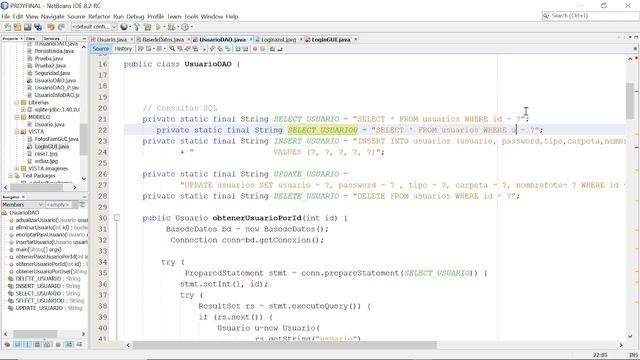The height and width of the screenshot is (360, 640).
Task: Click the Open Project toolbar icon
Action: tap(28, 27)
